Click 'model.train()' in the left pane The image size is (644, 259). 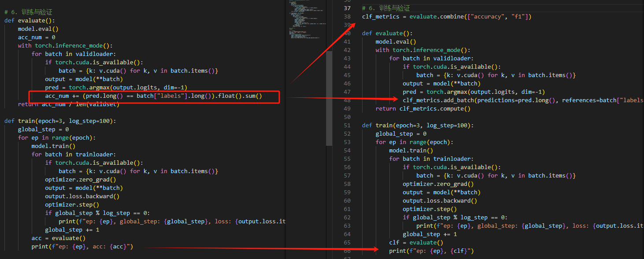point(53,146)
